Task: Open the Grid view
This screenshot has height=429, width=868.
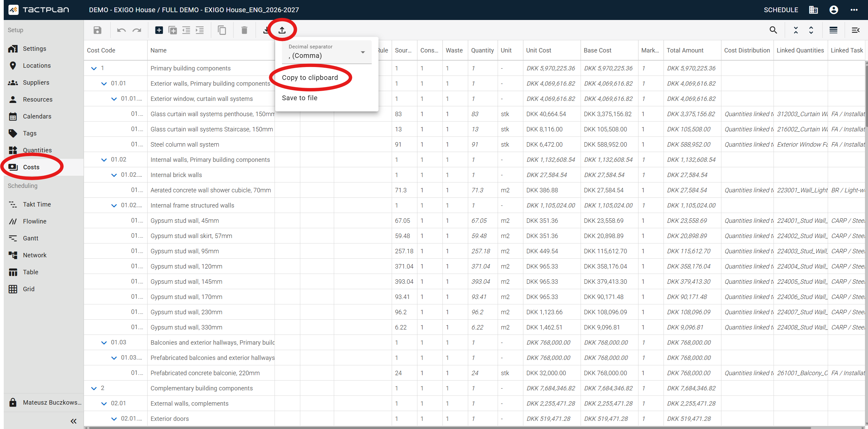Action: 44,289
